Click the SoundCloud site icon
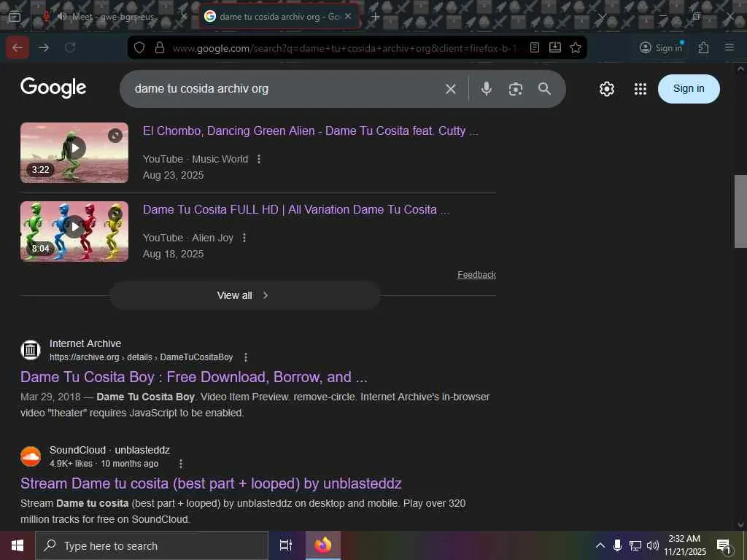This screenshot has width=747, height=560. tap(31, 456)
